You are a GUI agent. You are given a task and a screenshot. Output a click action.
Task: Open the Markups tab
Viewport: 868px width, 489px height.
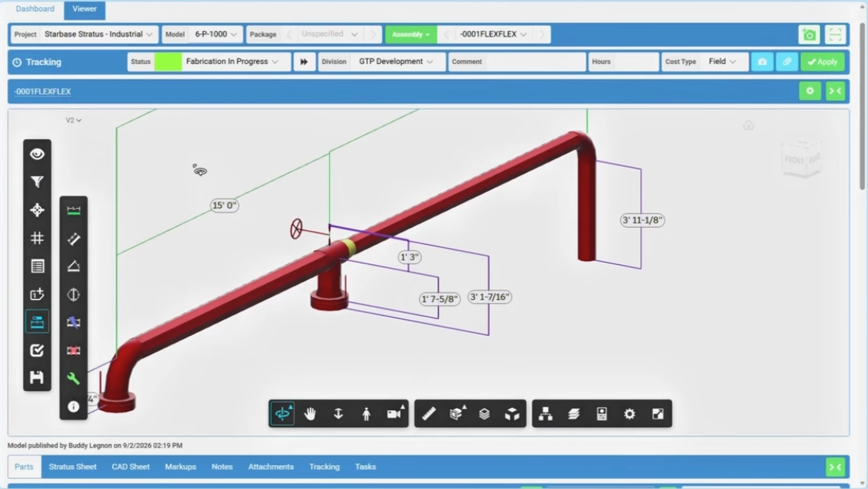[x=180, y=467]
